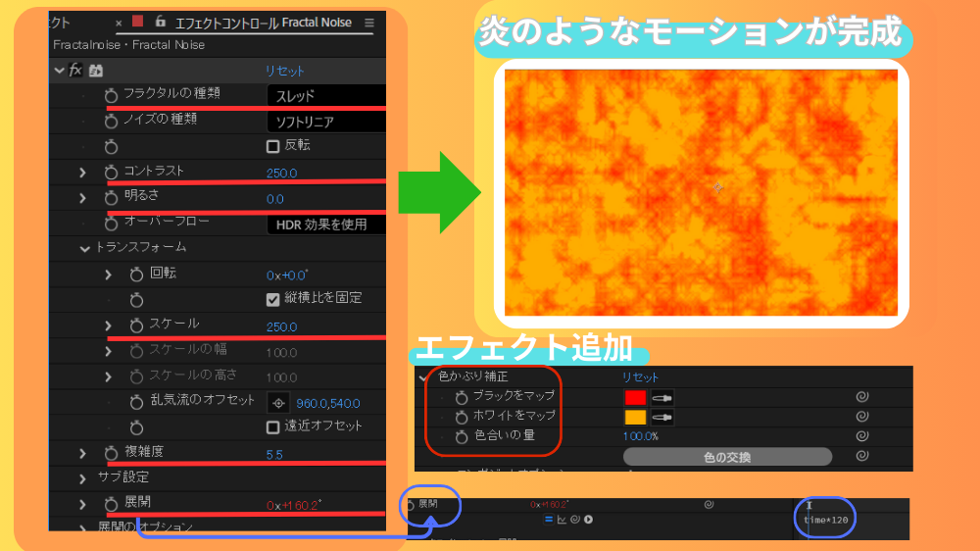Collapse the トランスフォーム group

click(84, 248)
